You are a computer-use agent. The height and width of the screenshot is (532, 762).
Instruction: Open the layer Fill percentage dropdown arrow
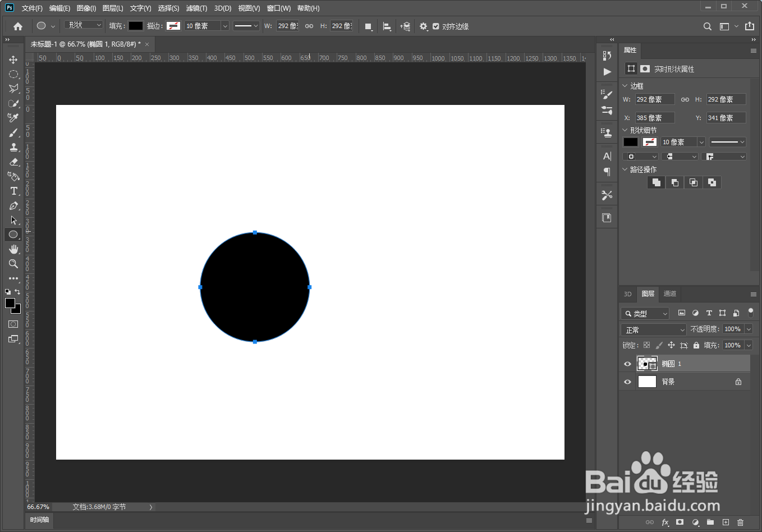point(749,345)
